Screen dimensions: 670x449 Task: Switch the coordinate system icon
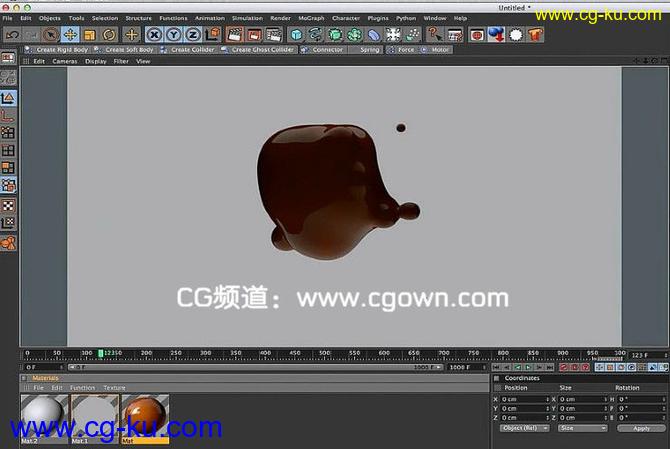pyautogui.click(x=212, y=35)
